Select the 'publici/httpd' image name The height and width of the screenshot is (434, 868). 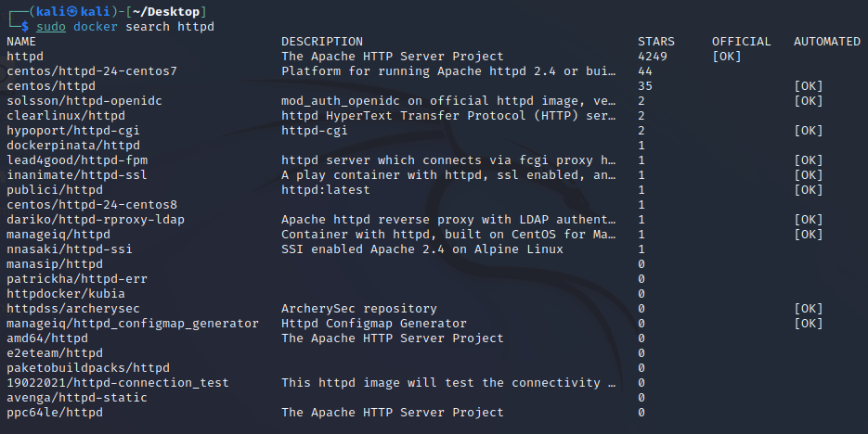55,190
